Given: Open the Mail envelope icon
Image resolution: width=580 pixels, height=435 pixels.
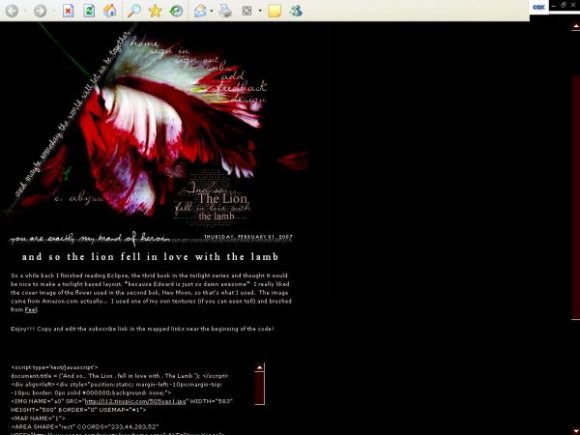Looking at the screenshot, I should pos(200,11).
